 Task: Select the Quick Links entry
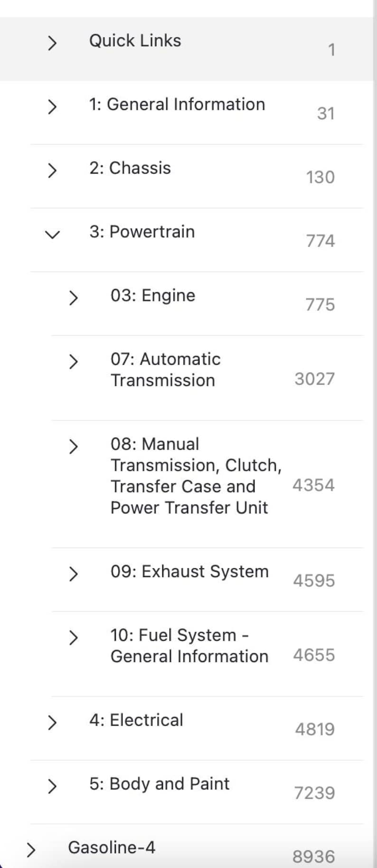[x=135, y=41]
